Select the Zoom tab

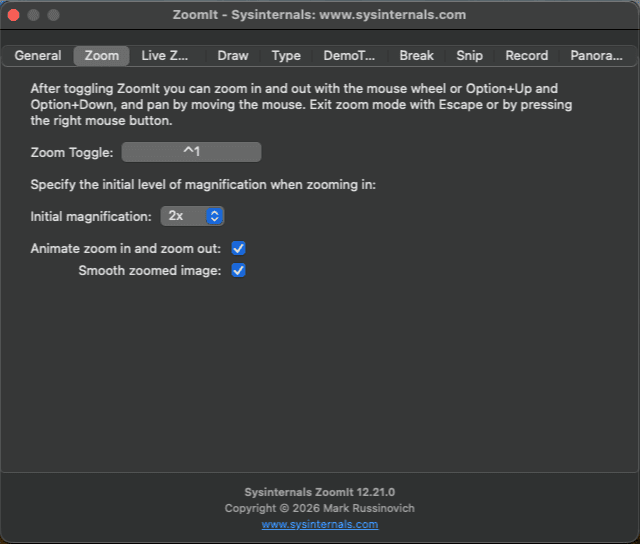pyautogui.click(x=102, y=56)
